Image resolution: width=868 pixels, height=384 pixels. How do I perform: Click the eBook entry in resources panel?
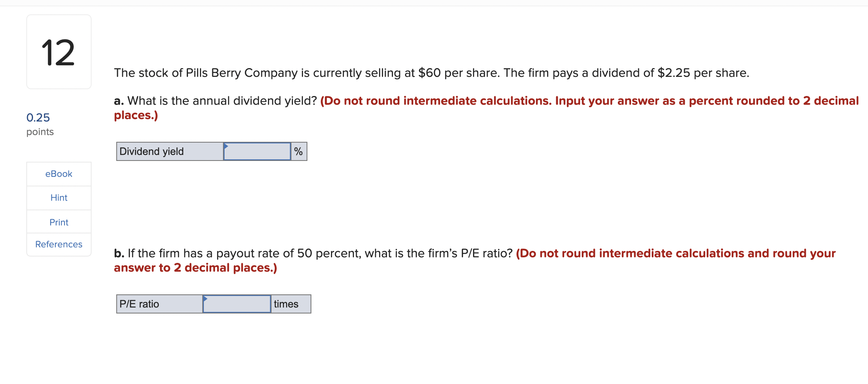[x=59, y=174]
